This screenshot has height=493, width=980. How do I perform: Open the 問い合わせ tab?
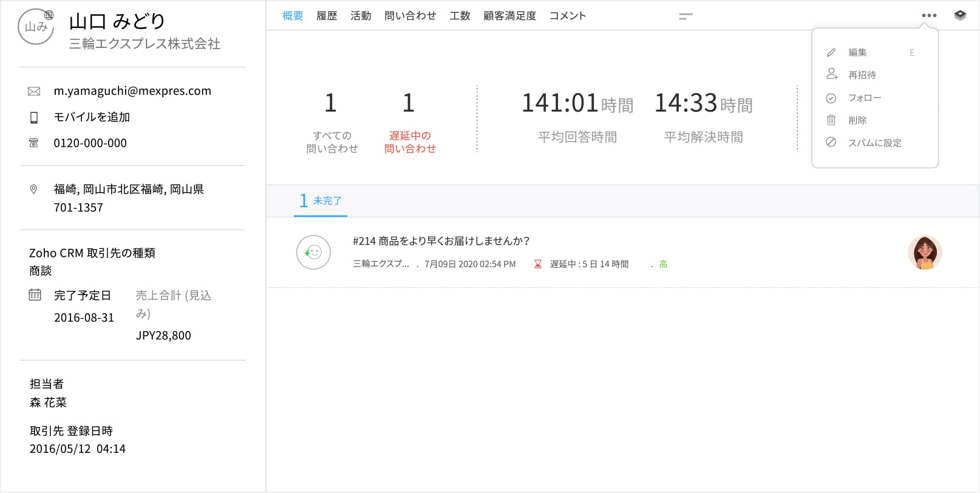pyautogui.click(x=410, y=16)
